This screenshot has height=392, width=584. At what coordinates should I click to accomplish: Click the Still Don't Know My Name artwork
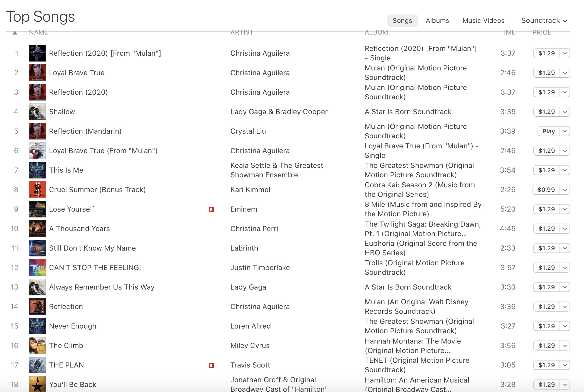[x=37, y=248]
